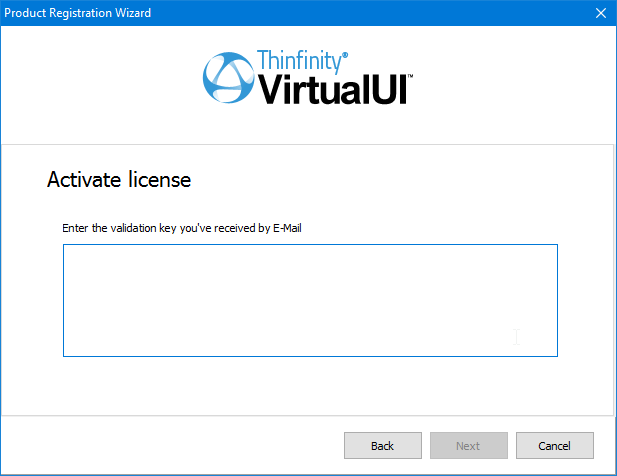
Task: Cancel the registration wizard
Action: [x=555, y=445]
